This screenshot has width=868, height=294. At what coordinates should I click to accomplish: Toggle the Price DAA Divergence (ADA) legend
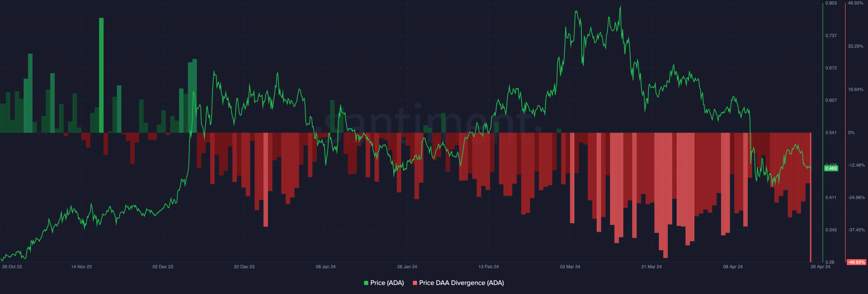point(458,283)
